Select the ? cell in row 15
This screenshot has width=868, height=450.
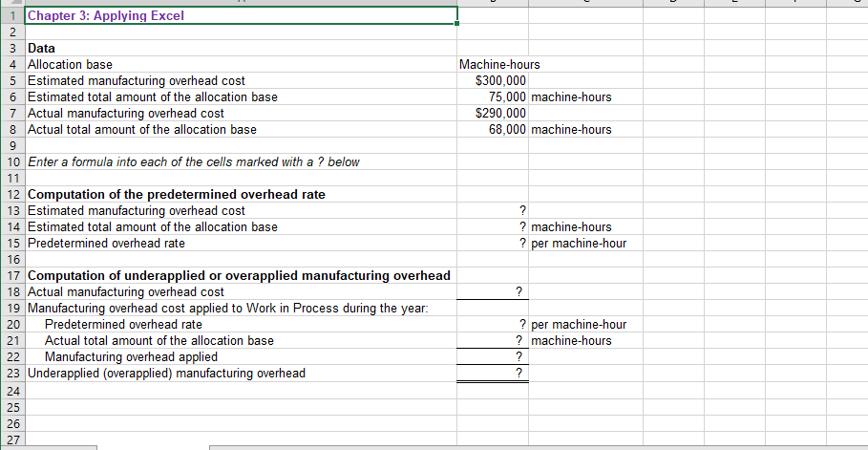tap(493, 244)
